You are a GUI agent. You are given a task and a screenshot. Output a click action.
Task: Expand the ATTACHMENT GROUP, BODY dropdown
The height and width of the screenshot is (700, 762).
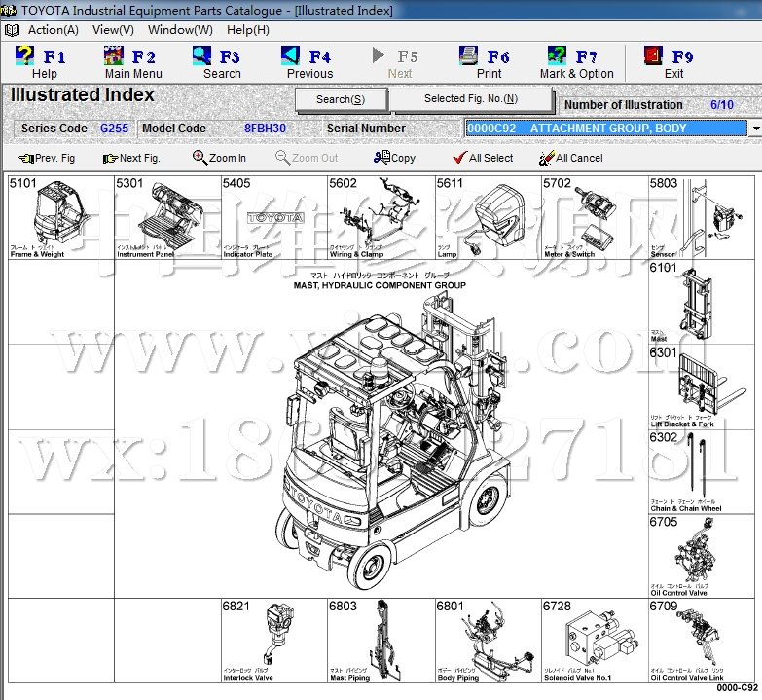(755, 129)
